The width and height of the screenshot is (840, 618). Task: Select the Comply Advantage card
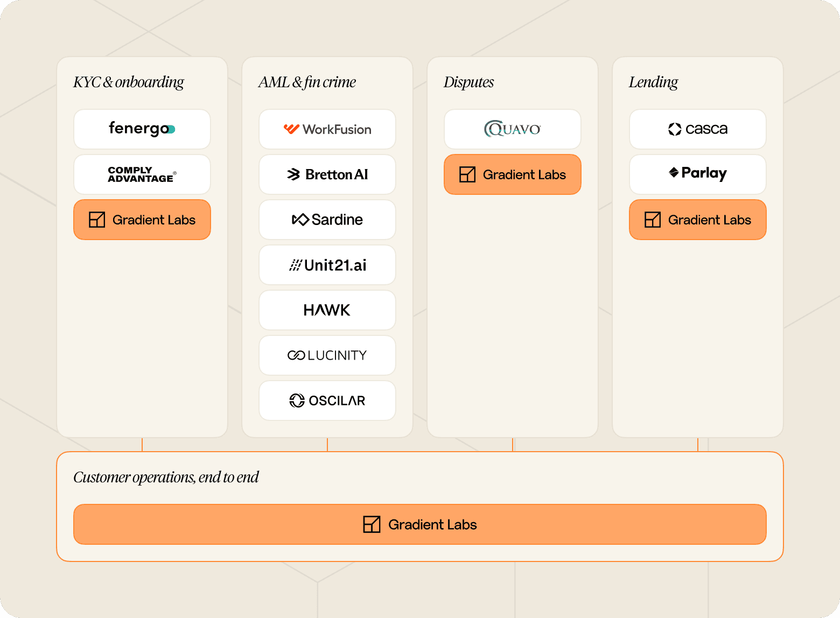[x=142, y=174]
